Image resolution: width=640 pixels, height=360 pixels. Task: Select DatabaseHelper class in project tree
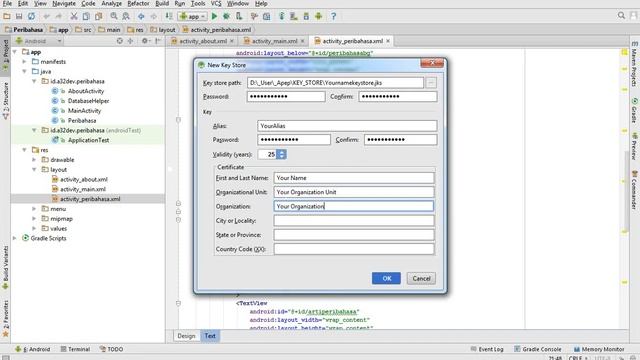pyautogui.click(x=88, y=101)
